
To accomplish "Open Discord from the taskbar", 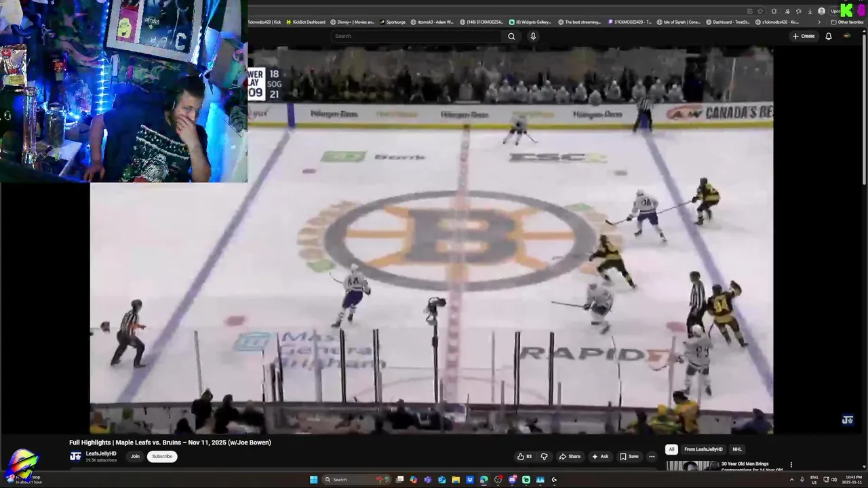I will (512, 480).
